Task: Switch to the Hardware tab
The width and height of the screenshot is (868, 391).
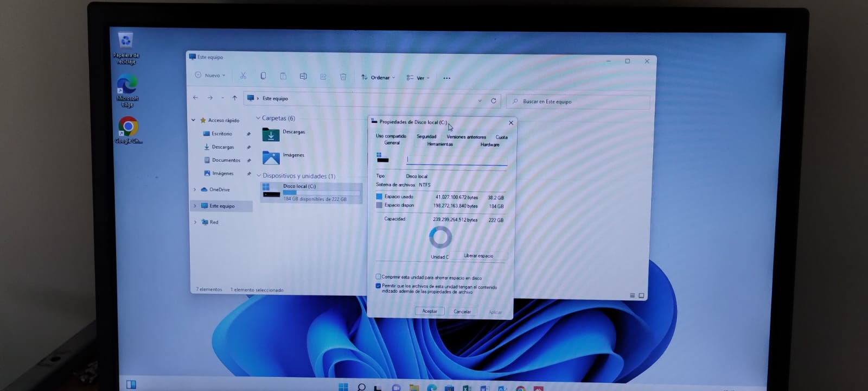Action: pyautogui.click(x=490, y=144)
